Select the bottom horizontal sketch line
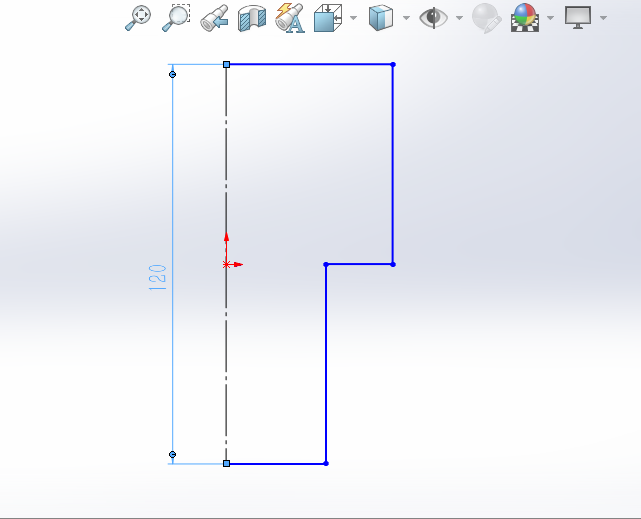The width and height of the screenshot is (641, 519). (x=277, y=463)
